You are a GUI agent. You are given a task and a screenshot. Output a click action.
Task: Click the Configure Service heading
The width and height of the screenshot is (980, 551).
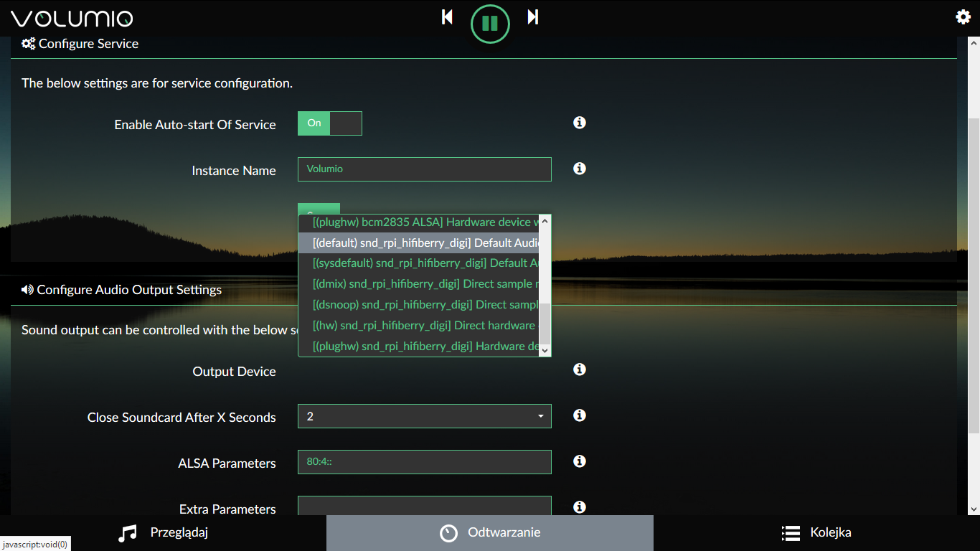80,44
